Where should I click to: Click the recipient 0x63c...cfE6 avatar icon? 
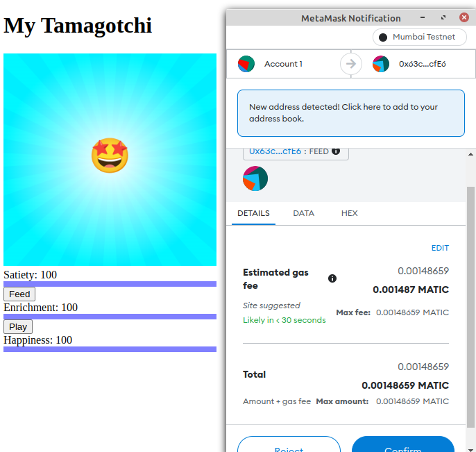pyautogui.click(x=381, y=64)
